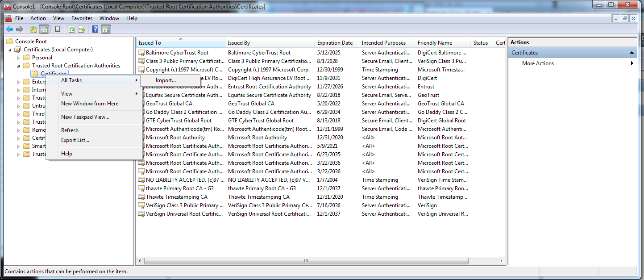Click the horizontal scrollbar thumb below list
644x280 pixels.
pos(306,261)
